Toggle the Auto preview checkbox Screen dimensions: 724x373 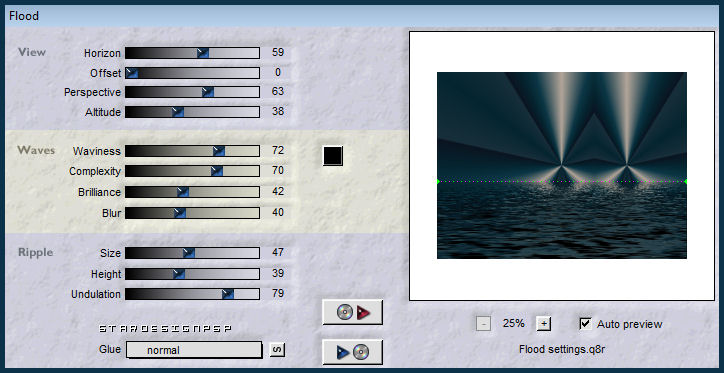click(585, 324)
